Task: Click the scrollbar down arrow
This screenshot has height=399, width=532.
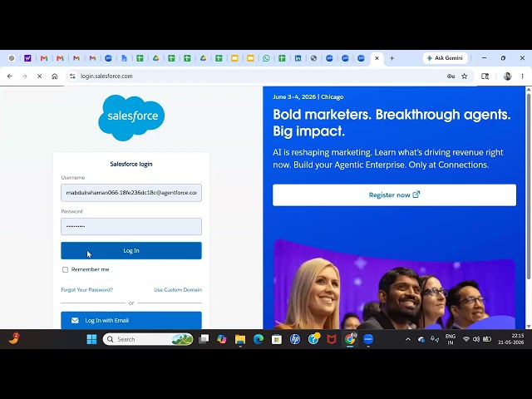Action: click(529, 327)
